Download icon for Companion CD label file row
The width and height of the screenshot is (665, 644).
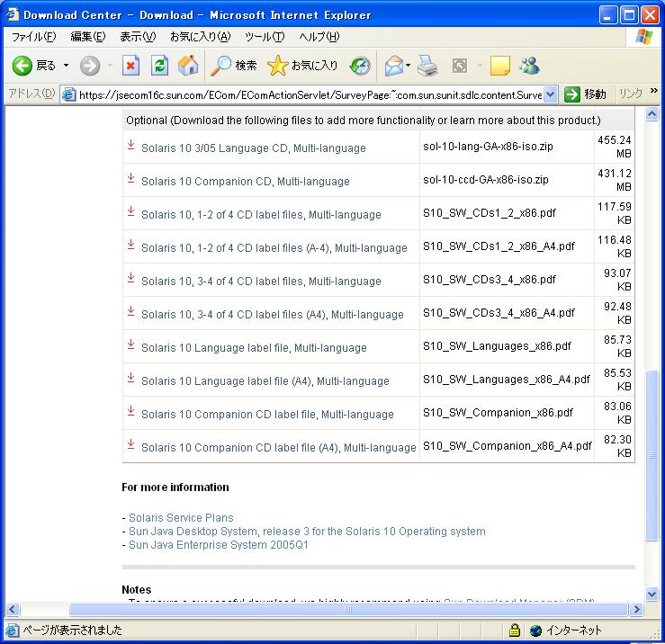[x=131, y=411]
